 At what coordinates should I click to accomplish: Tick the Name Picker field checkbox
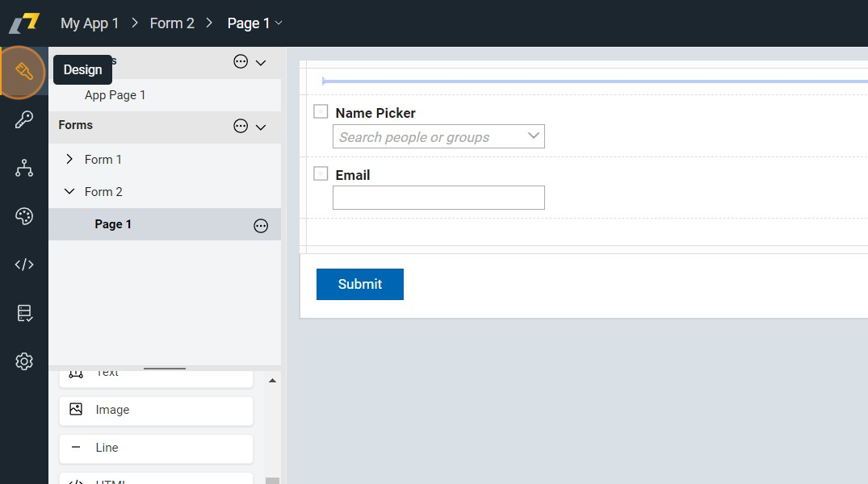pos(321,112)
